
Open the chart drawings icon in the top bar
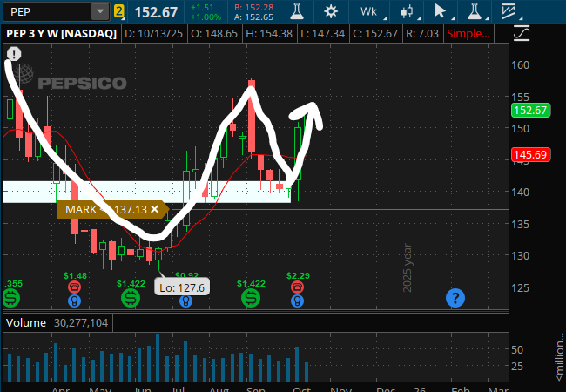tap(509, 11)
